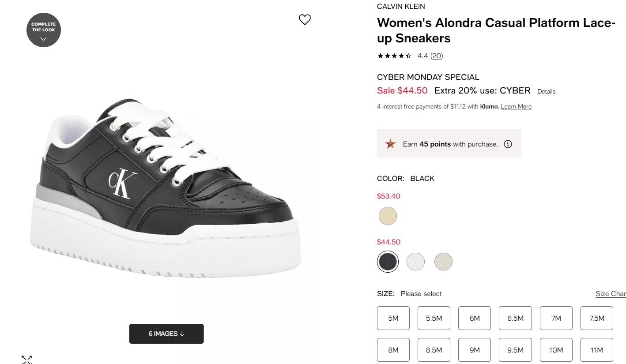Select size 7.5M
Viewport: 626px width, 364px height.
point(597,318)
